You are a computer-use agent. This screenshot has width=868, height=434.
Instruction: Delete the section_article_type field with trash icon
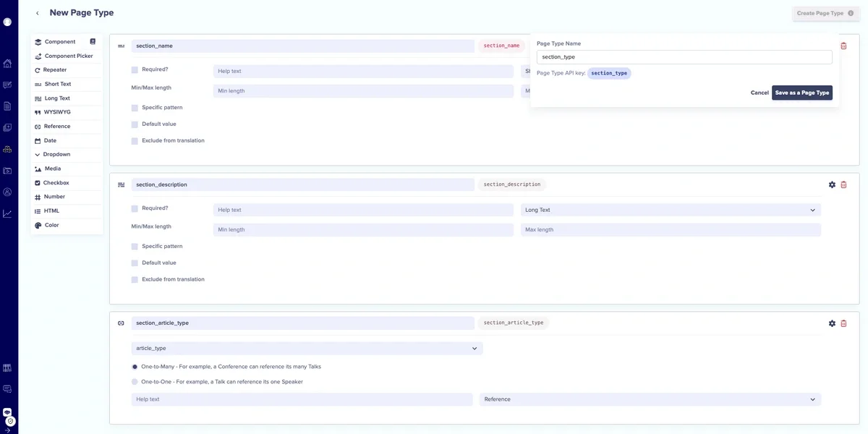coord(843,323)
